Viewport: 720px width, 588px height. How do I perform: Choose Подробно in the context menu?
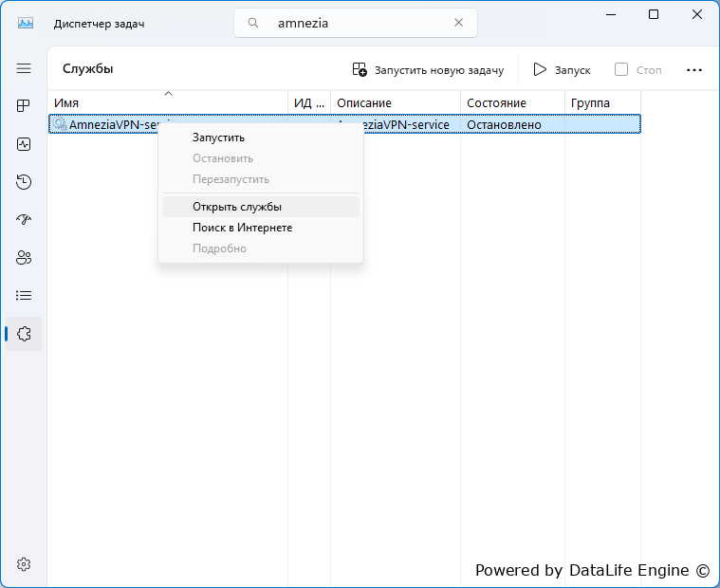(x=261, y=248)
